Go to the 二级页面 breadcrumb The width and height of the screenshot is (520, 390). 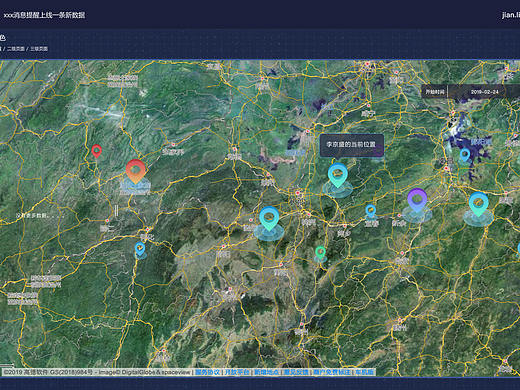(16, 49)
